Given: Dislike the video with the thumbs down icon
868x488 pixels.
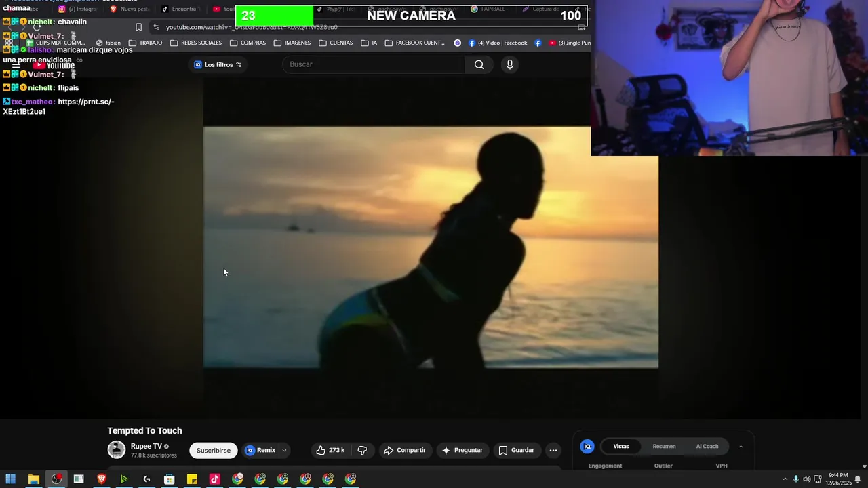Looking at the screenshot, I should pos(362,450).
